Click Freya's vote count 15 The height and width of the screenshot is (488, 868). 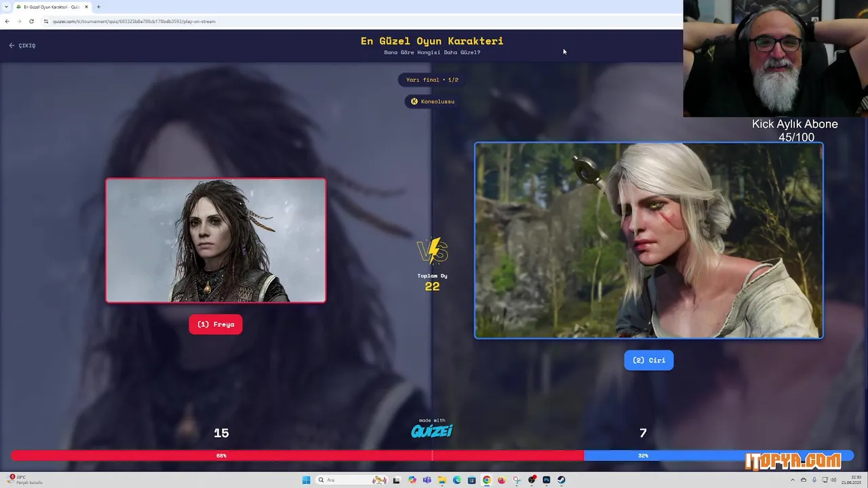click(221, 433)
